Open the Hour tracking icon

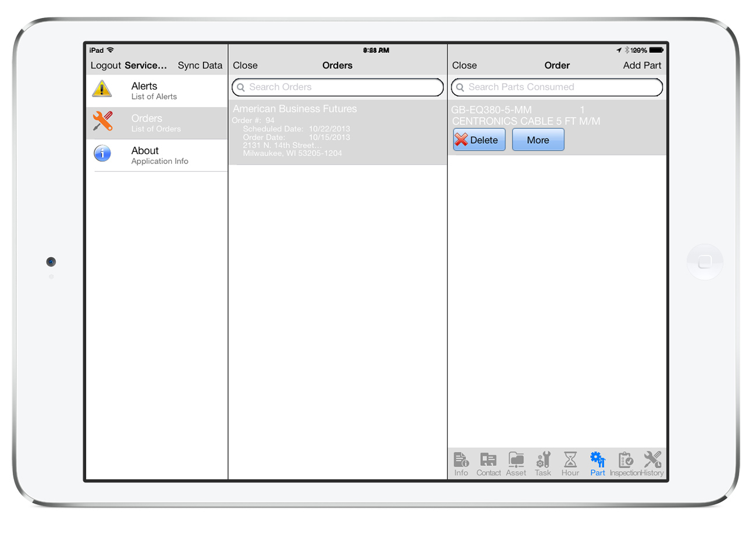point(569,462)
